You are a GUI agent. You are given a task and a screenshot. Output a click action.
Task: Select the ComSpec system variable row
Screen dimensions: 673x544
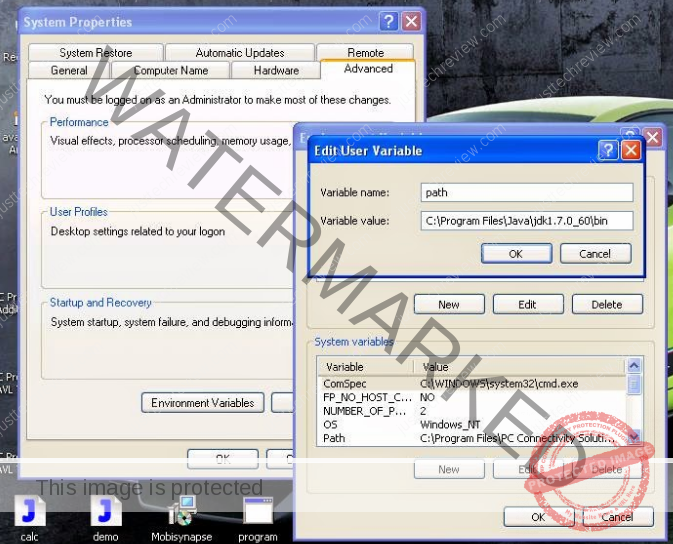472,383
